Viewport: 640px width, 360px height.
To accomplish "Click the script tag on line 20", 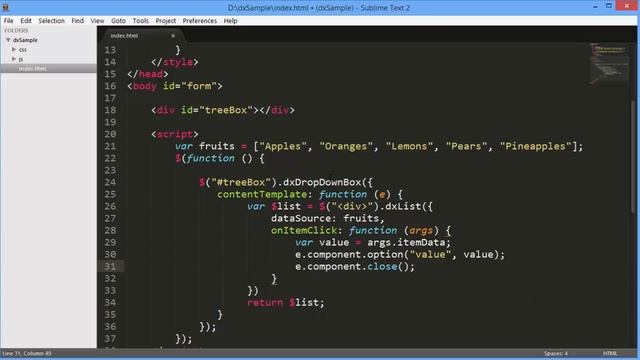I will (x=175, y=134).
